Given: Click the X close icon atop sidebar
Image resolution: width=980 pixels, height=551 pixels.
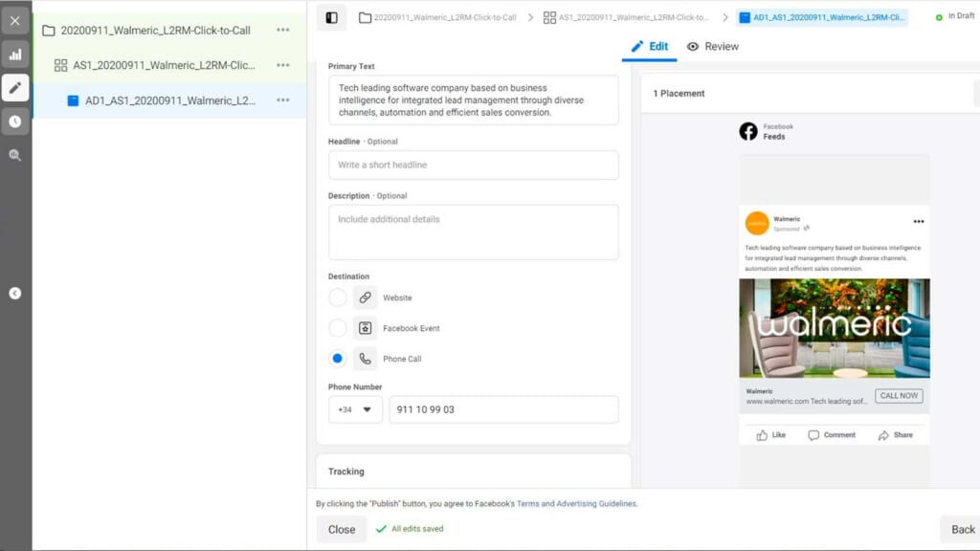Looking at the screenshot, I should coord(15,20).
